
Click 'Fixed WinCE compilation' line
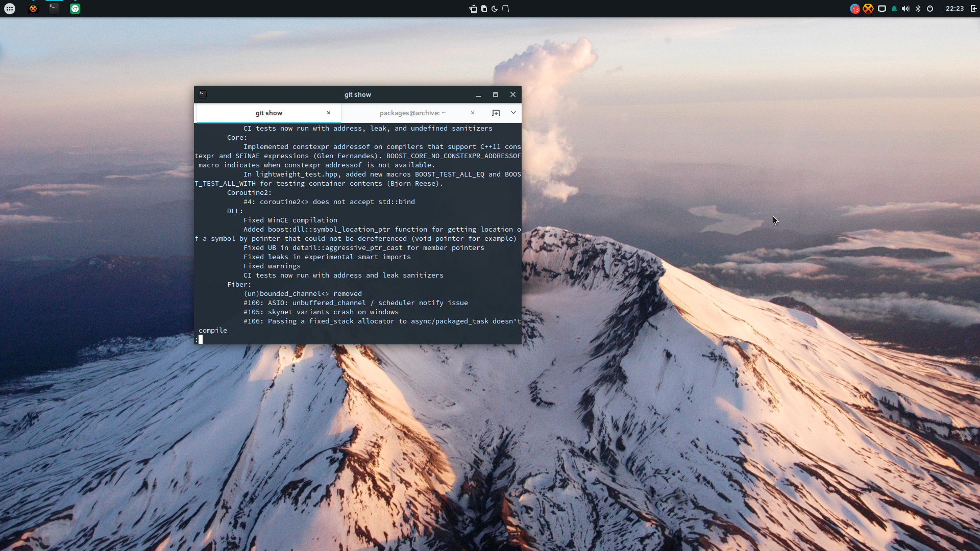coord(290,220)
